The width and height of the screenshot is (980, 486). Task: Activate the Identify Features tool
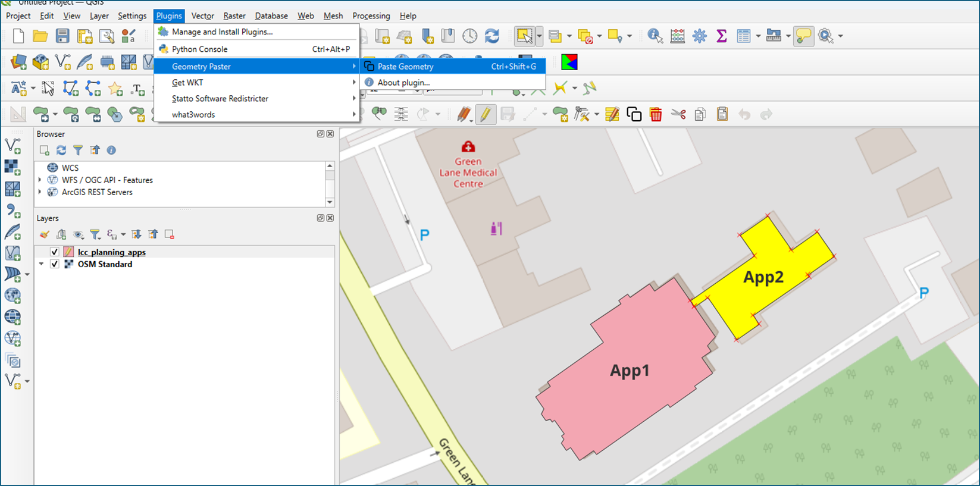[655, 36]
